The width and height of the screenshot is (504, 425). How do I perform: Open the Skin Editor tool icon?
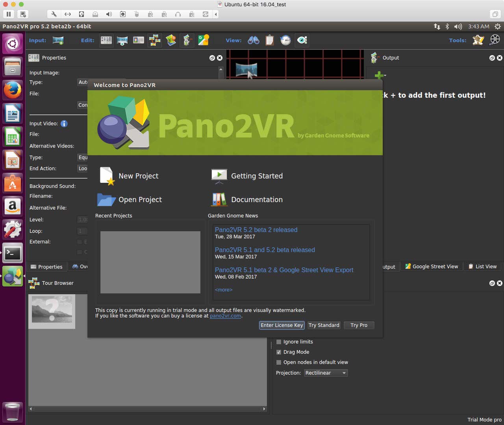coord(478,40)
